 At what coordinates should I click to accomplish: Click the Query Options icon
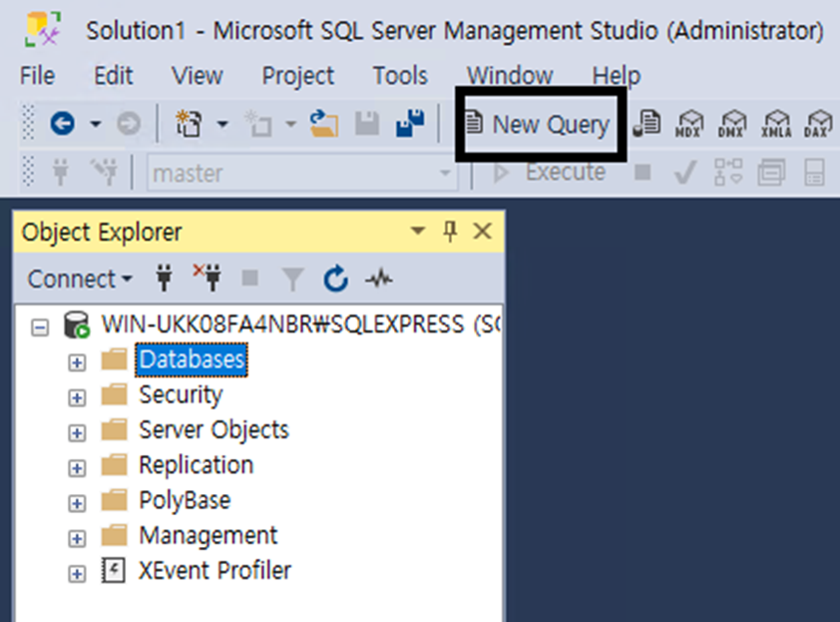point(771,172)
